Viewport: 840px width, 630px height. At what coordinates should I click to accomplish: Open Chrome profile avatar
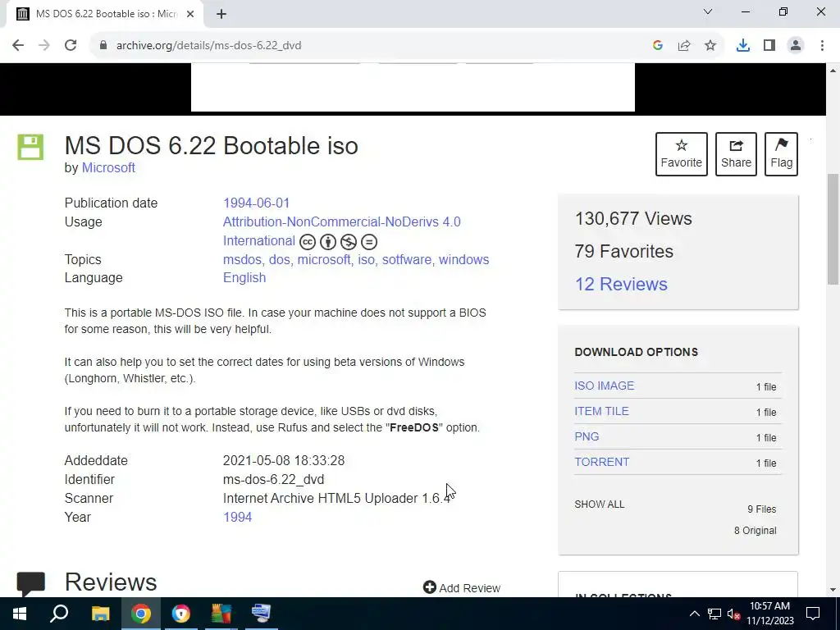pos(796,45)
